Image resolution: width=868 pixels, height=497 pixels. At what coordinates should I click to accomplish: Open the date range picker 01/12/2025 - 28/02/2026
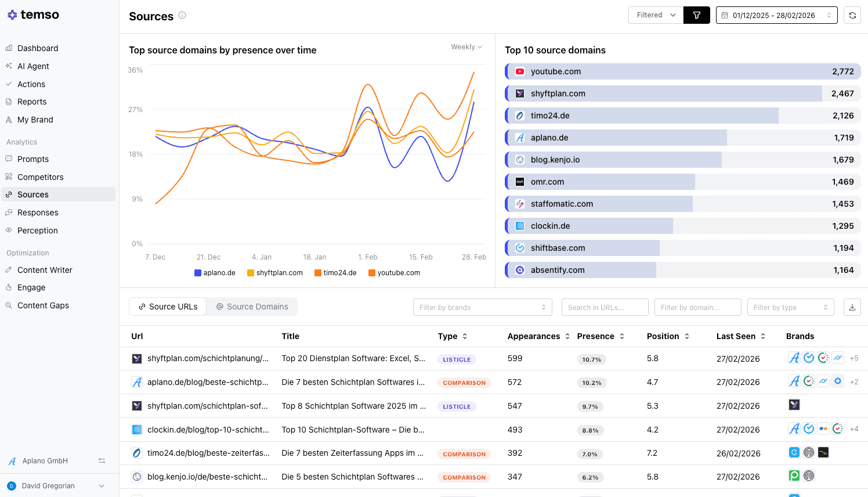(x=776, y=15)
